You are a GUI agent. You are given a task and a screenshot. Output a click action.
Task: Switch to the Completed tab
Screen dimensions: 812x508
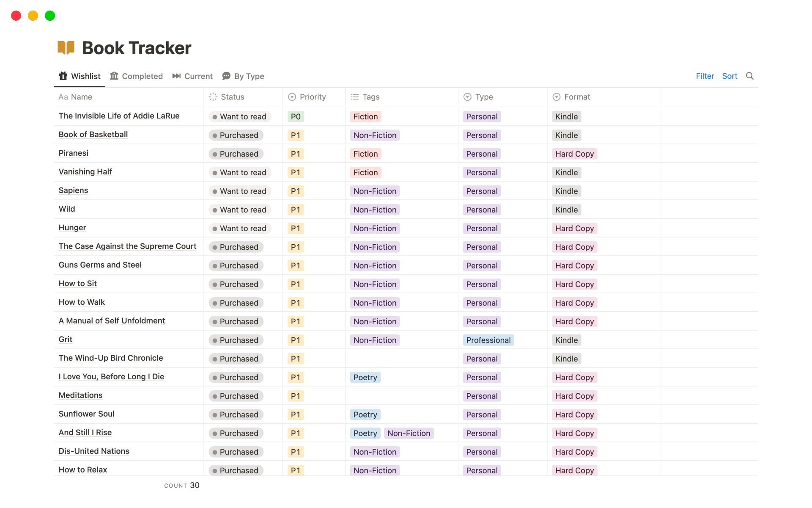(142, 76)
